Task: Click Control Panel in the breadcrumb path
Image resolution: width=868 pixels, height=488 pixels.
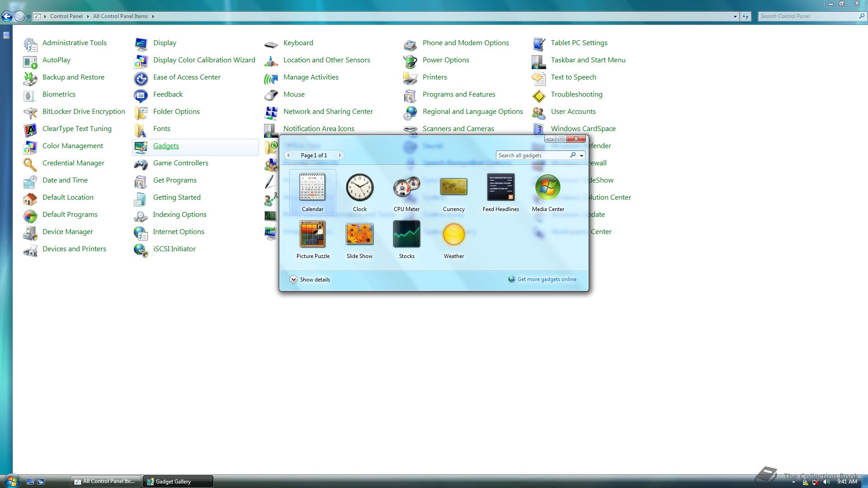Action: (66, 16)
